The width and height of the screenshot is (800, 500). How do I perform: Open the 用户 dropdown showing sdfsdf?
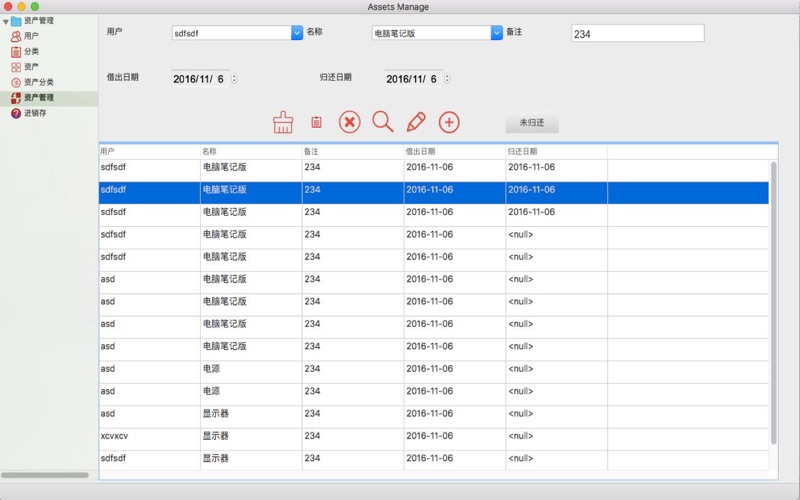296,33
